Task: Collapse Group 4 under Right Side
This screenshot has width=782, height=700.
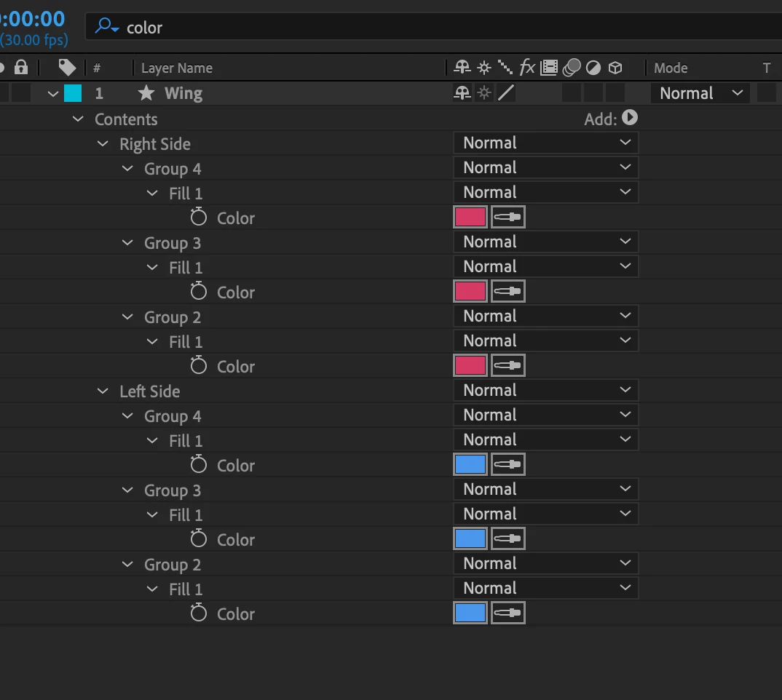Action: 127,169
